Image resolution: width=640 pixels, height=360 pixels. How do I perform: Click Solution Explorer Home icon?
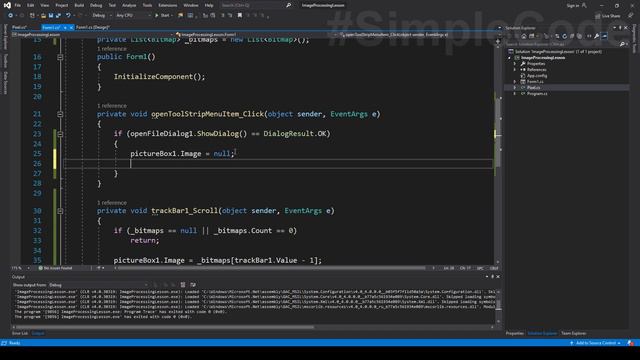(x=524, y=36)
